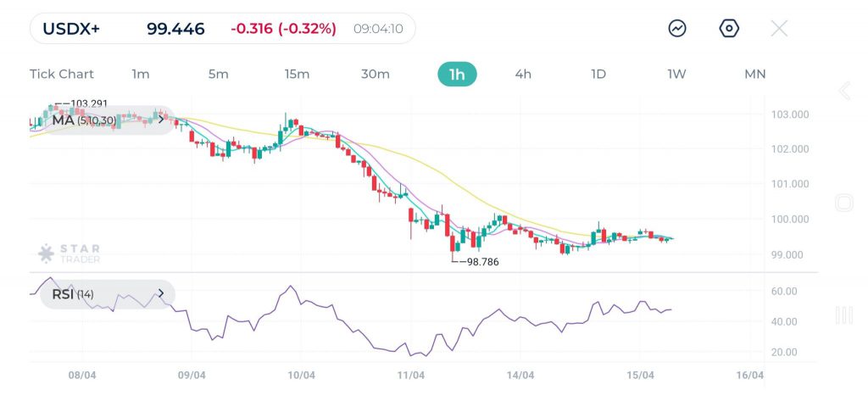
Task: Expand the RSI (14) indicator chevron
Action: pos(160,294)
